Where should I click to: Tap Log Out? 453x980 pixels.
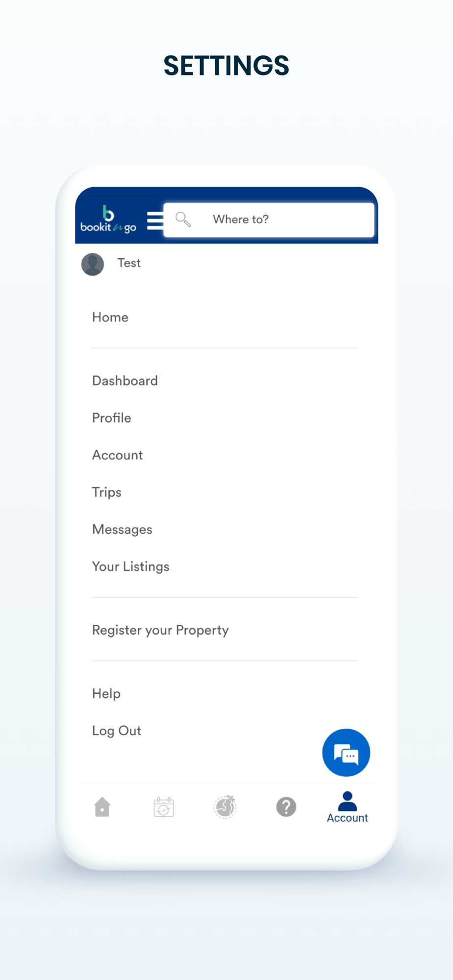[117, 731]
